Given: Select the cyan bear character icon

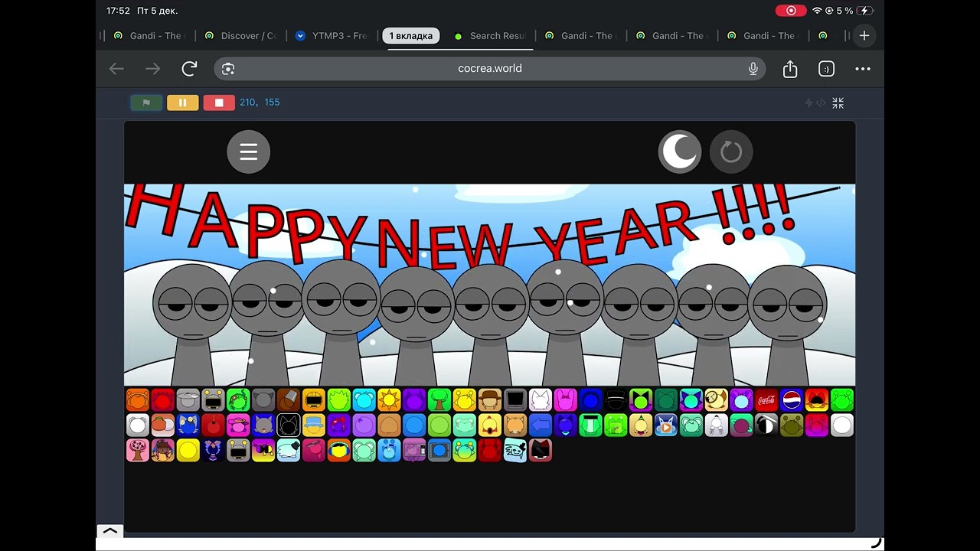Looking at the screenshot, I should (x=364, y=399).
